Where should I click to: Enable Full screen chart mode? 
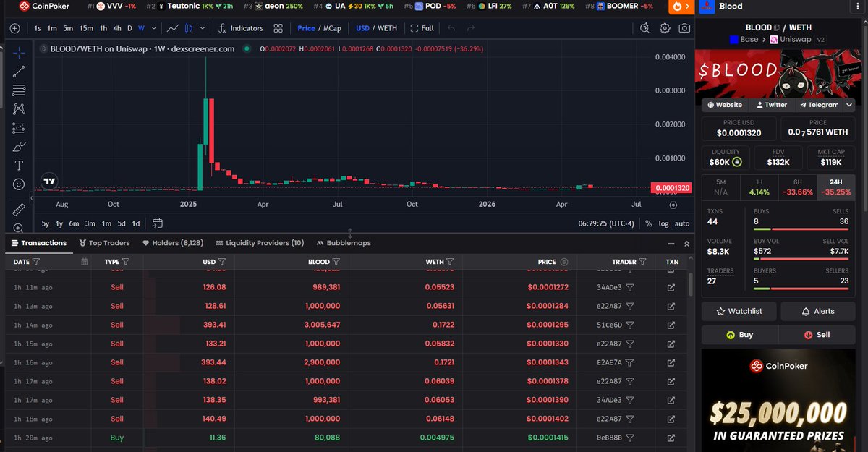[x=422, y=28]
